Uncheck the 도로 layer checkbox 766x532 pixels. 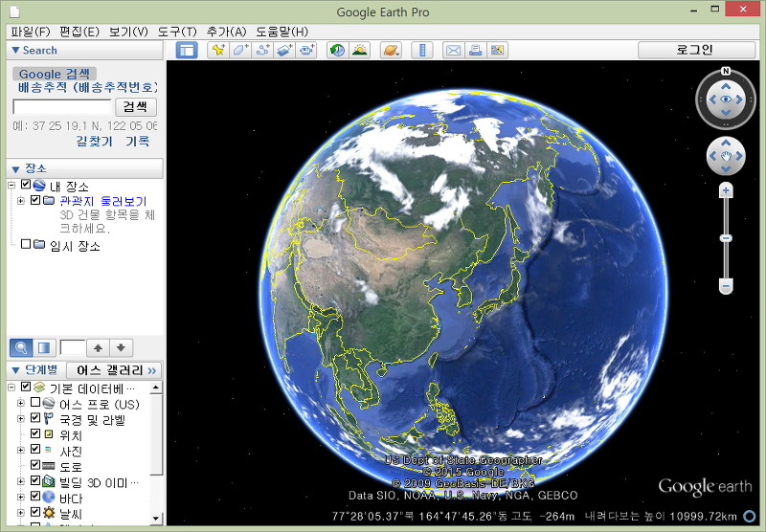pos(35,464)
